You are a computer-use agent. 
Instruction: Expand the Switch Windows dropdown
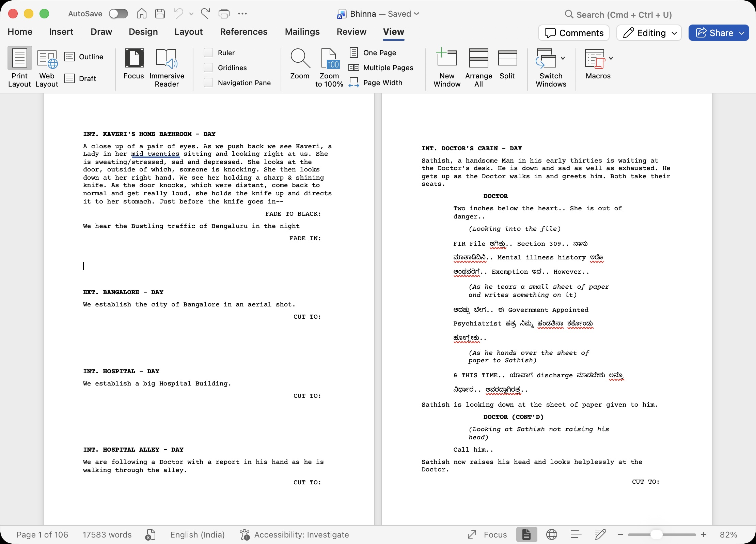[x=563, y=58]
